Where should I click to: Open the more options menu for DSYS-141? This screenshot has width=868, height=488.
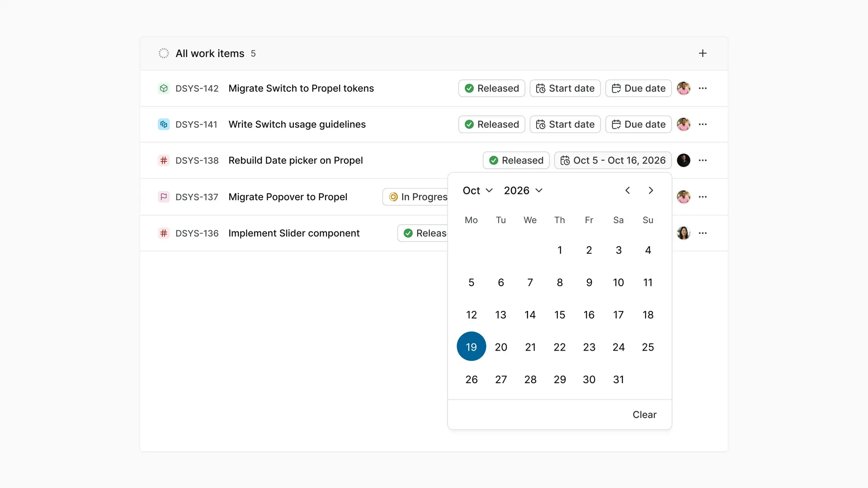[x=703, y=124]
